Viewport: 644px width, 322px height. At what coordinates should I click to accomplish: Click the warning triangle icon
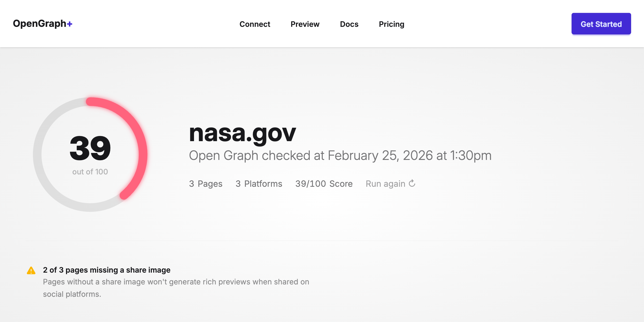tap(31, 270)
